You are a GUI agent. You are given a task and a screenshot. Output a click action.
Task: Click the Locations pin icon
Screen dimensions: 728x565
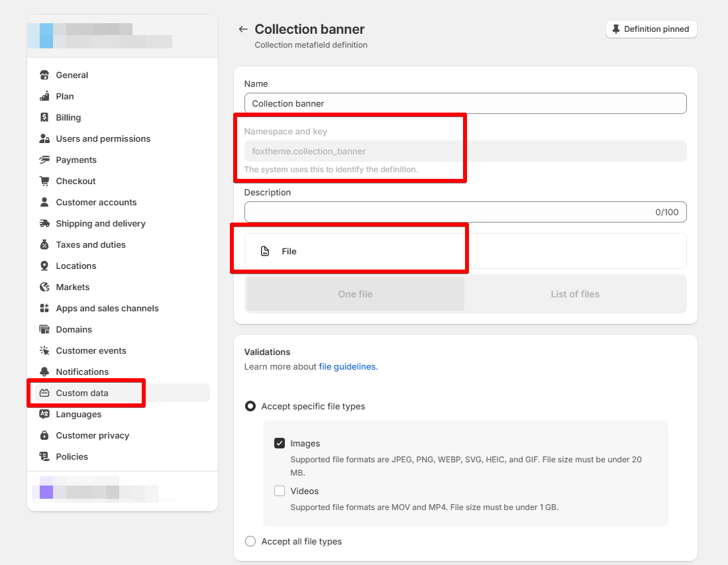[x=44, y=266]
